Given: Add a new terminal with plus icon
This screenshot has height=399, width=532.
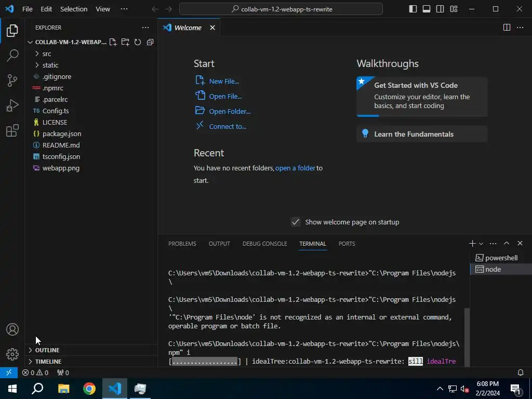Looking at the screenshot, I should coord(472,243).
